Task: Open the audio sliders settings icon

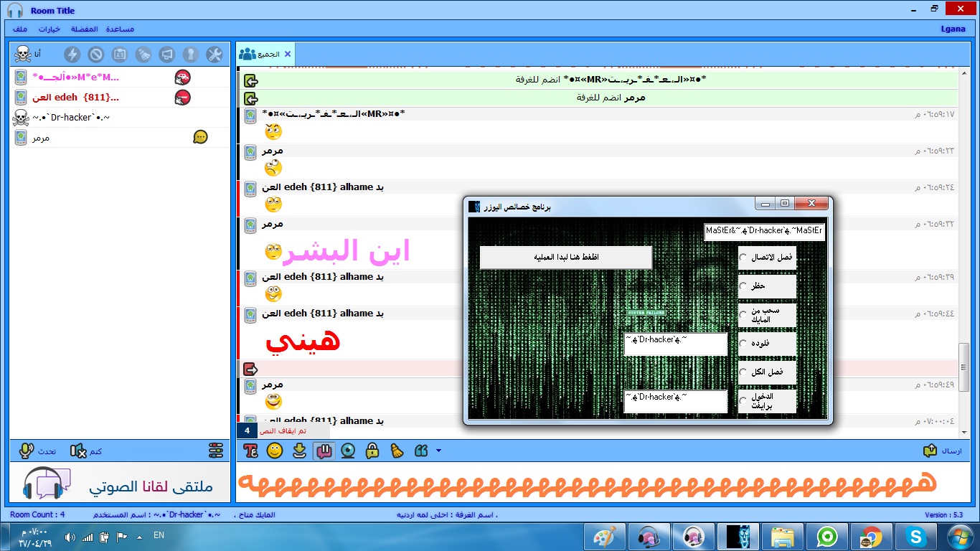Action: [216, 451]
